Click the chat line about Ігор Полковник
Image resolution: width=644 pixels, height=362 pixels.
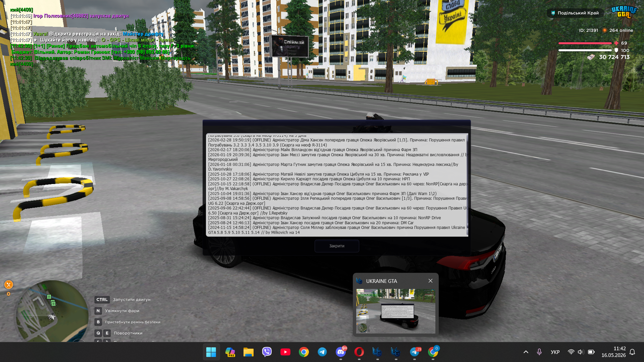coord(69,16)
